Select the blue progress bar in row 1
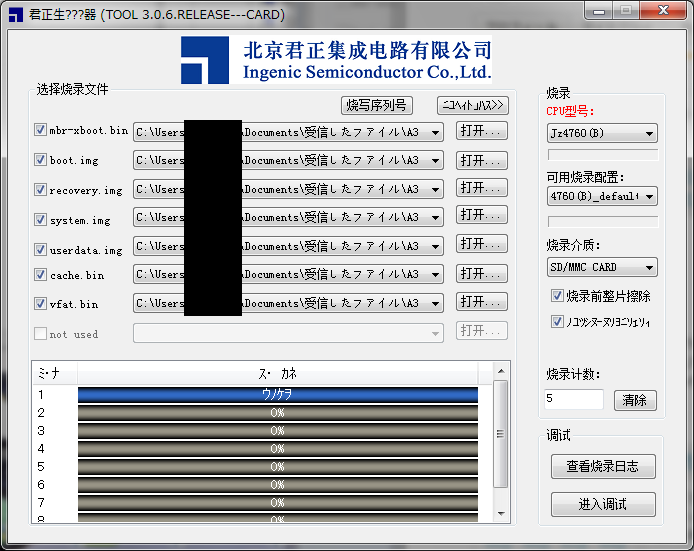 (x=278, y=394)
